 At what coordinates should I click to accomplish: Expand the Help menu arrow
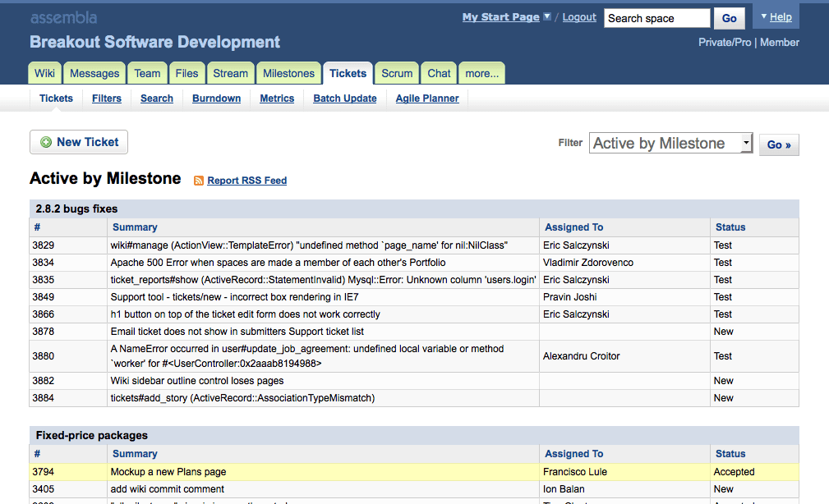(764, 16)
